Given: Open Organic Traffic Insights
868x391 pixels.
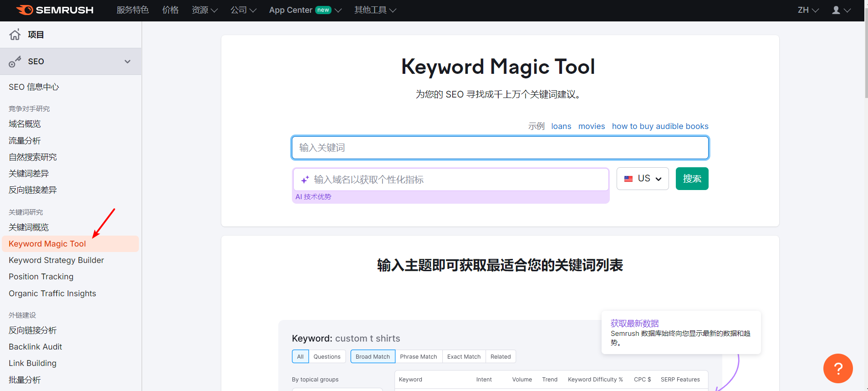Looking at the screenshot, I should tap(52, 293).
